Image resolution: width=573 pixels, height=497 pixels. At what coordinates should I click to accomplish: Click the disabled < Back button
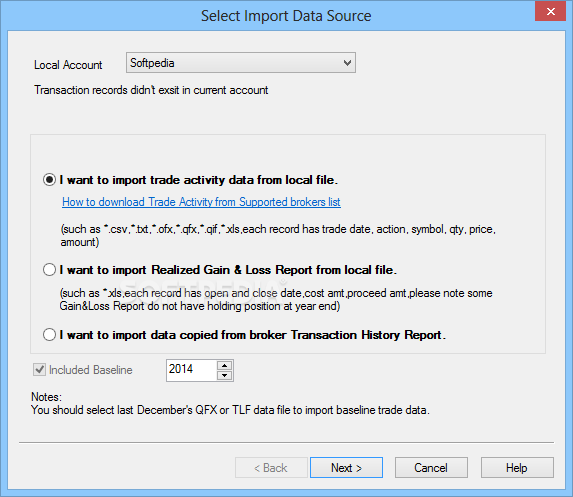click(x=271, y=467)
